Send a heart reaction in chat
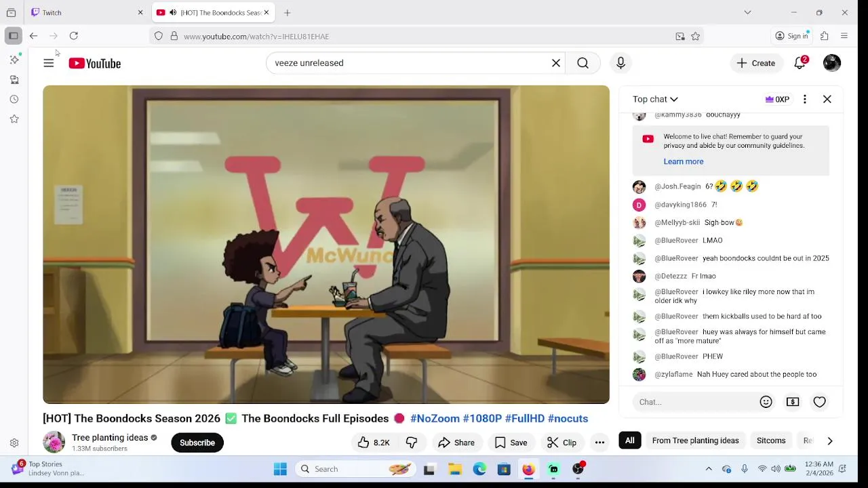Viewport: 868px width, 488px height. (x=820, y=402)
